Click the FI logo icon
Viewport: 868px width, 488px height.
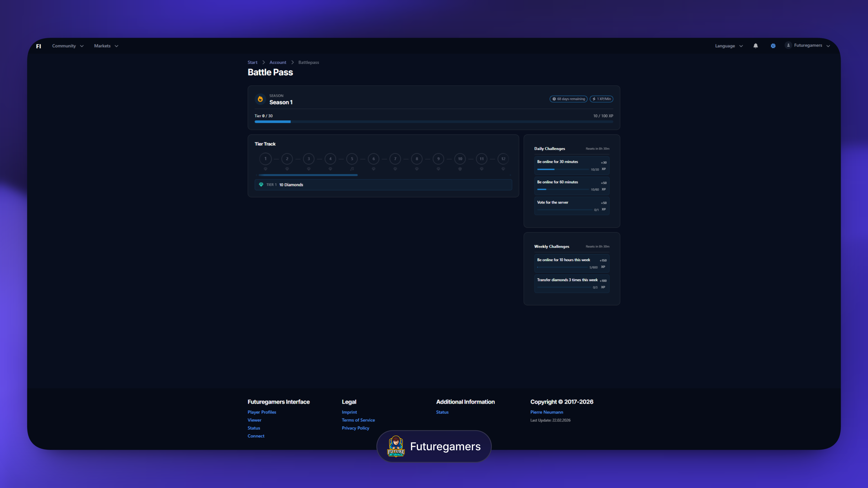[x=39, y=46]
